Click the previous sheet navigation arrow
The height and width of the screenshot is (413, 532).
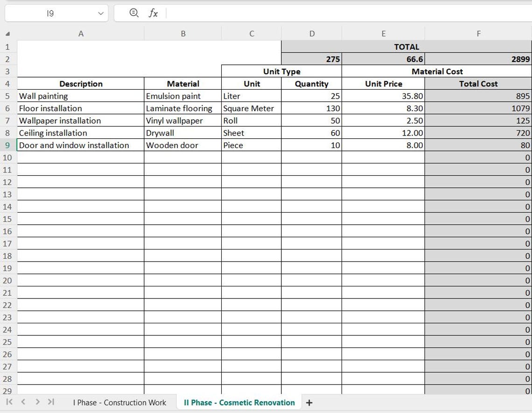click(x=22, y=401)
